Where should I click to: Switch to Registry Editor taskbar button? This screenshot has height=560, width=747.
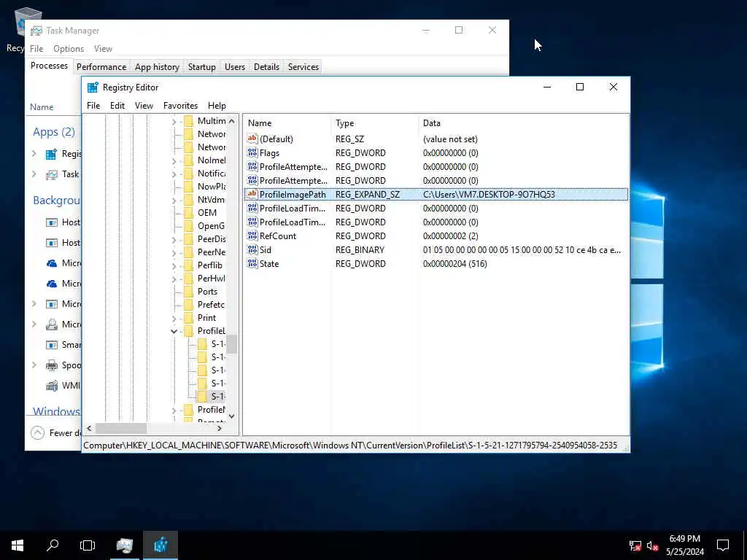[160, 545]
